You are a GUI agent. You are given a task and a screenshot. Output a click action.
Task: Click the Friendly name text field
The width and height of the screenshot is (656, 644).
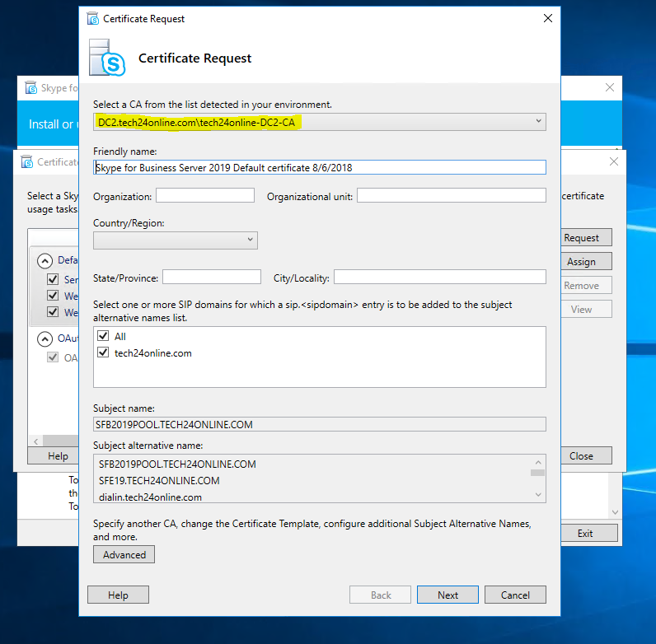pyautogui.click(x=320, y=167)
